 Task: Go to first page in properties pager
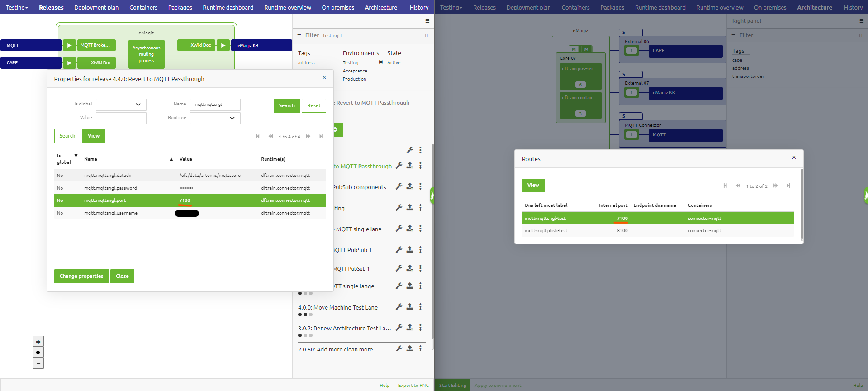coord(258,136)
